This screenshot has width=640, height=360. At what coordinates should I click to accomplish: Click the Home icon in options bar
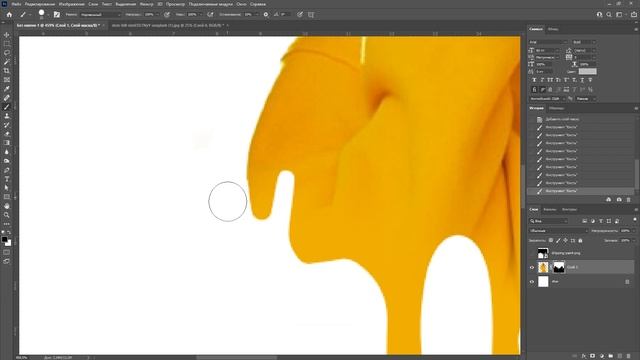click(9, 14)
